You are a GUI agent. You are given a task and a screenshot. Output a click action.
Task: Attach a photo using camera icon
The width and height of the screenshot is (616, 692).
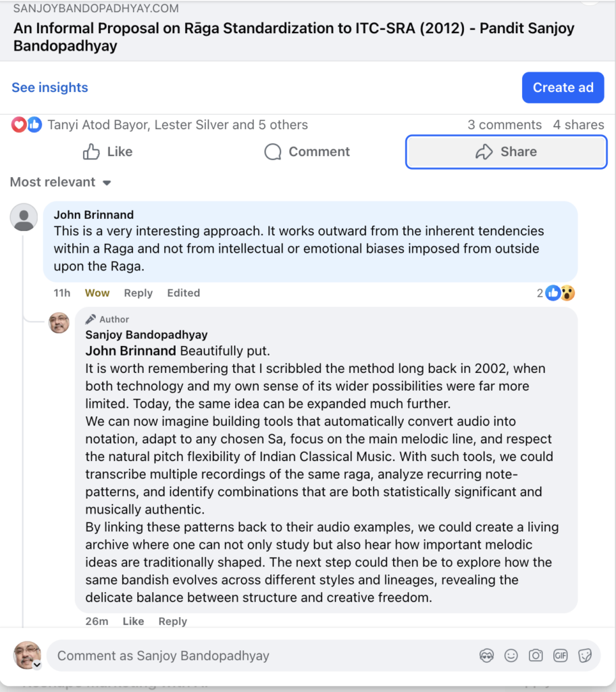536,656
